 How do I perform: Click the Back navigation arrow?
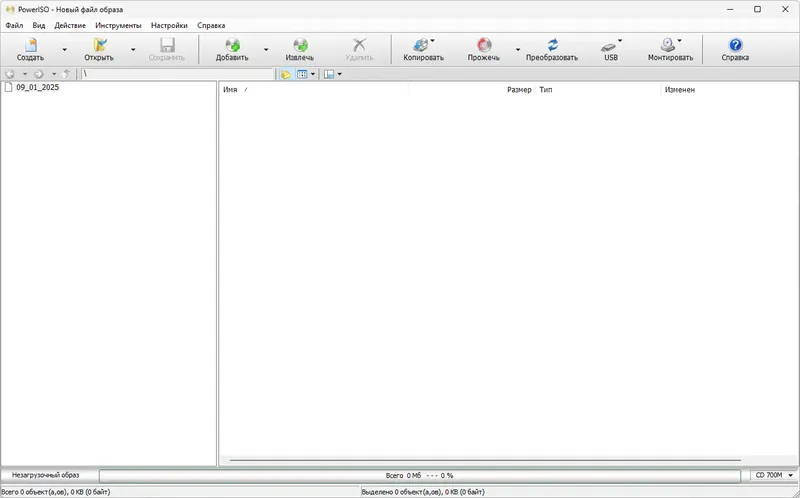[10, 74]
